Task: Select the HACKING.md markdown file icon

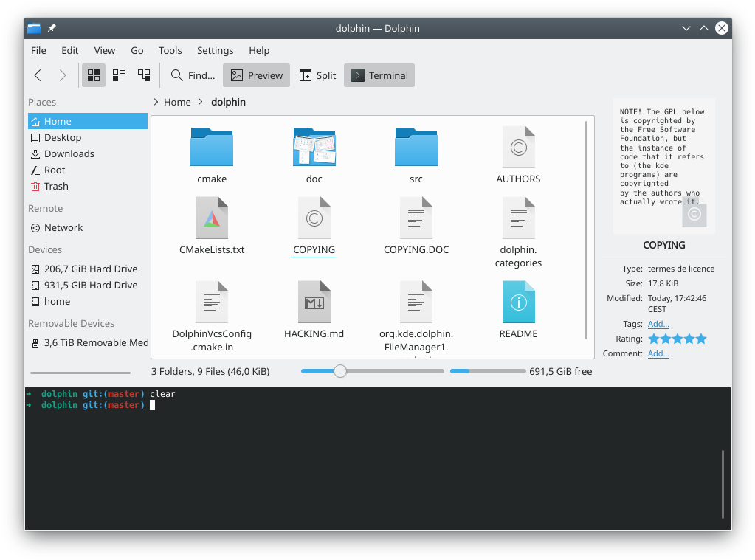Action: 314,302
